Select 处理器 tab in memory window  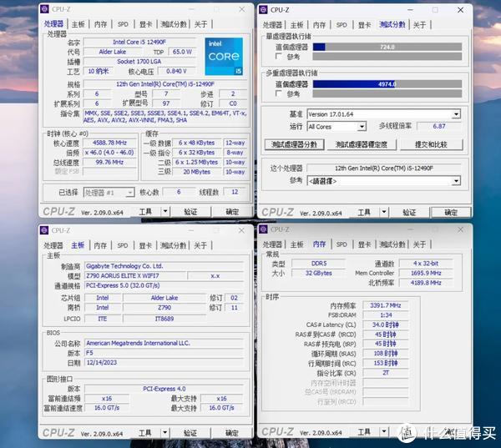click(272, 244)
